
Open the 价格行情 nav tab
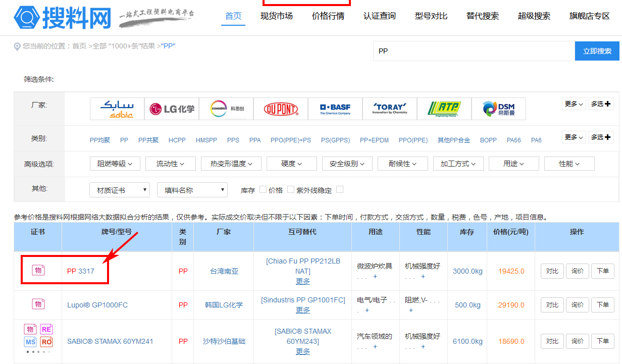[x=328, y=16]
